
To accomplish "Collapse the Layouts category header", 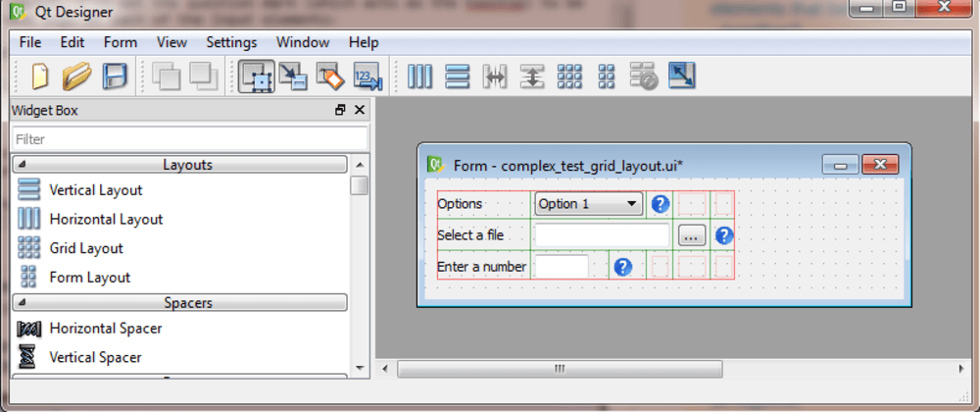I will (180, 165).
